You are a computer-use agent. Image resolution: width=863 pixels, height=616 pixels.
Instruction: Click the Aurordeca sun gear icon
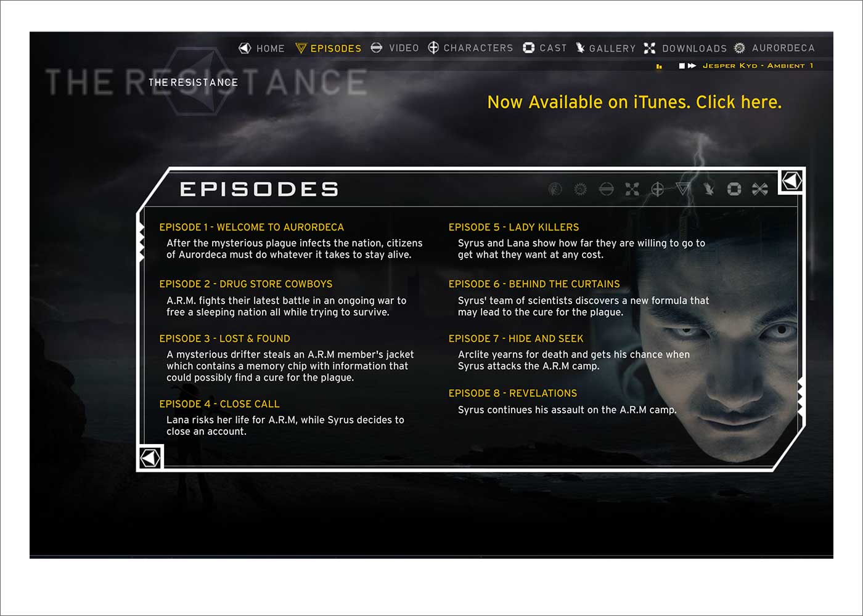[740, 48]
